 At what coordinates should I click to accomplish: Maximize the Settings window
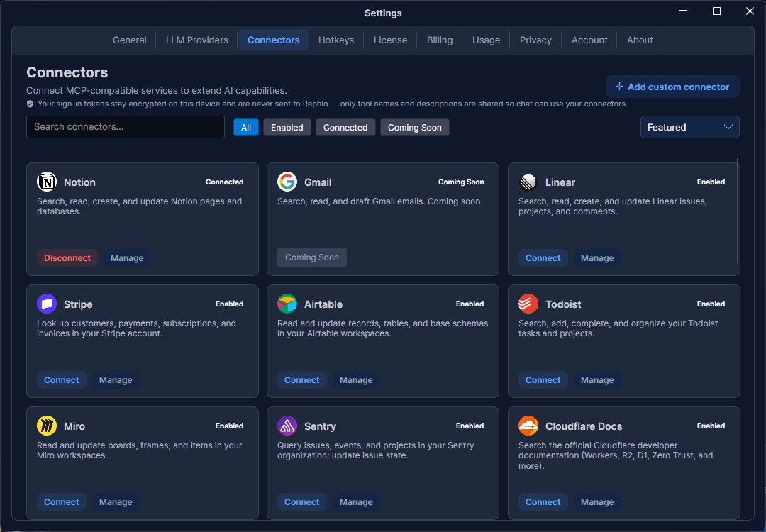[x=716, y=11]
